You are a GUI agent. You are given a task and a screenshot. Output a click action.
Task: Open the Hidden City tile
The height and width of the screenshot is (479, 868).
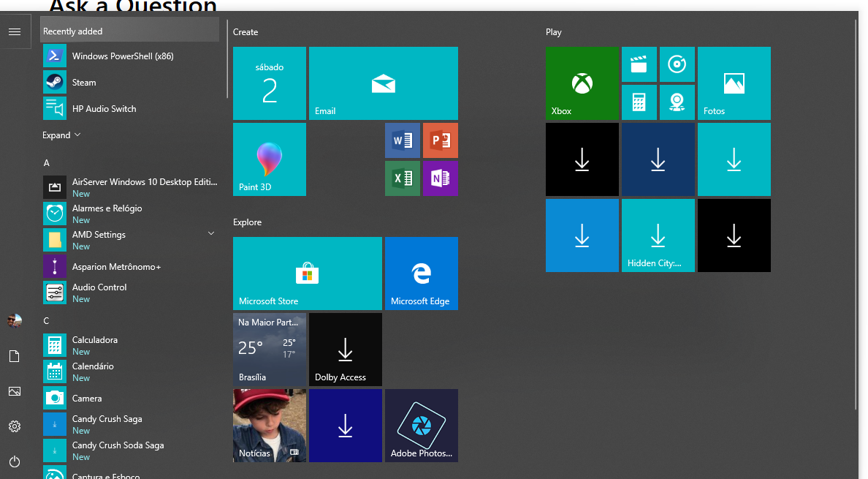pyautogui.click(x=658, y=235)
